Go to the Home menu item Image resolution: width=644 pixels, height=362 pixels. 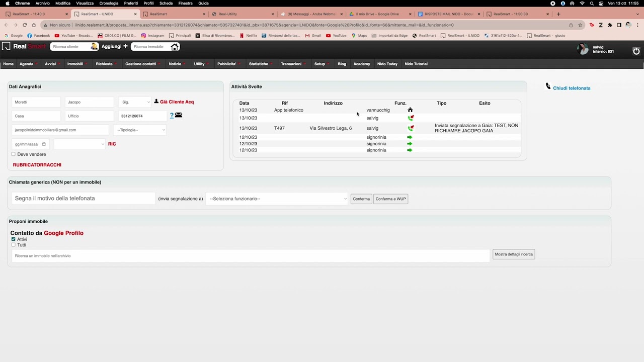9,64
